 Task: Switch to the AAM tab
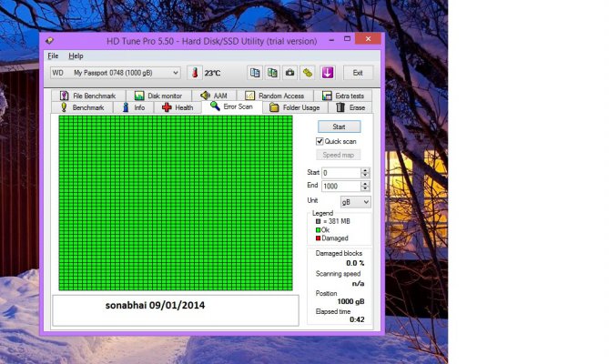tap(214, 96)
